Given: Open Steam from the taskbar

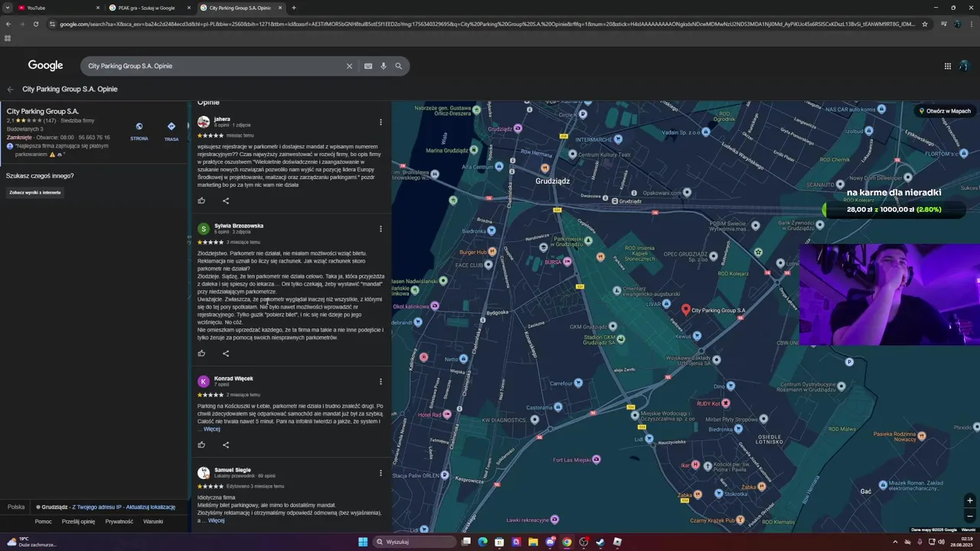Looking at the screenshot, I should pyautogui.click(x=600, y=542).
